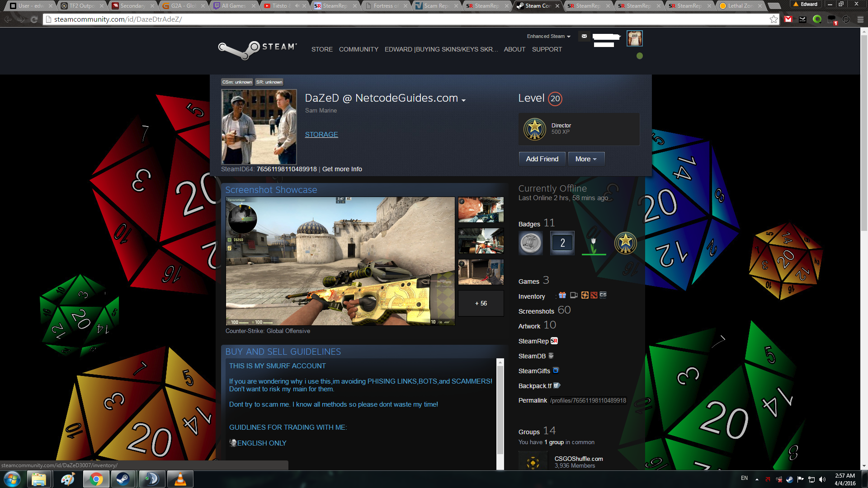Expand the Enhanced Steam dropdown

pos(548,36)
